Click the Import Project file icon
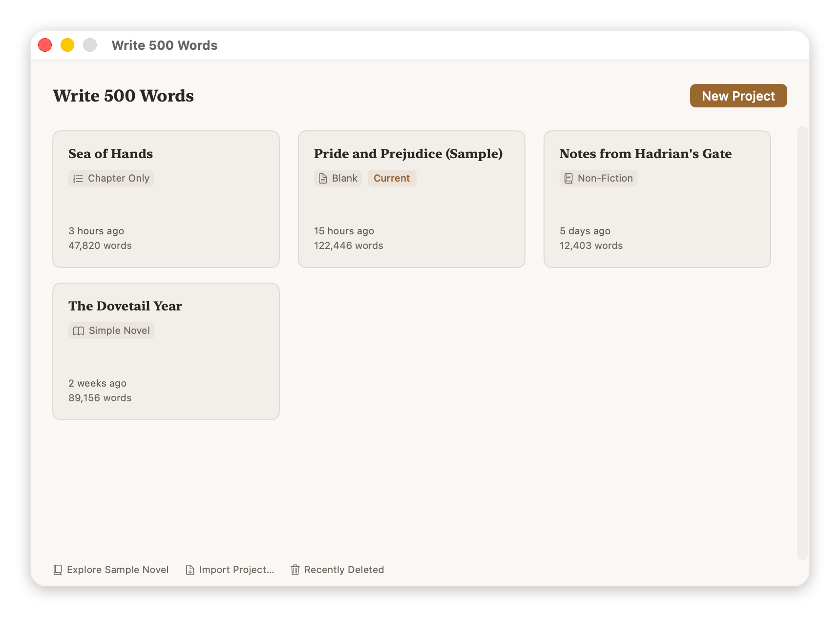 click(190, 570)
